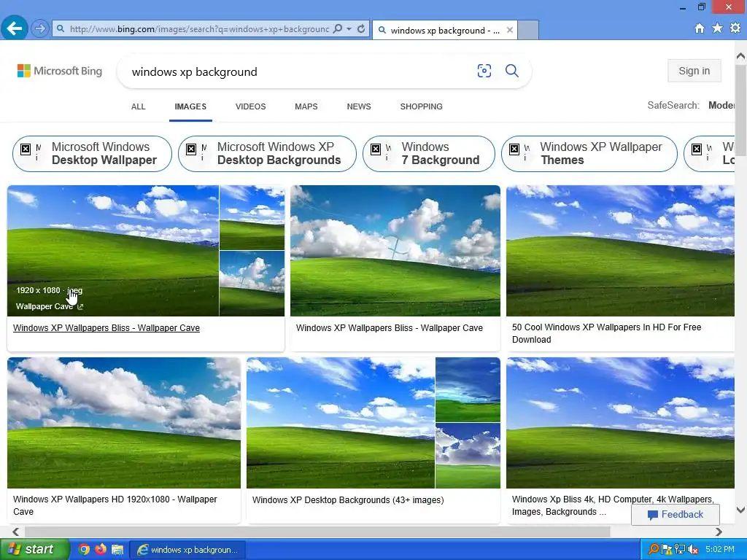The image size is (747, 560).
Task: Go back with the browser back arrow
Action: (15, 28)
